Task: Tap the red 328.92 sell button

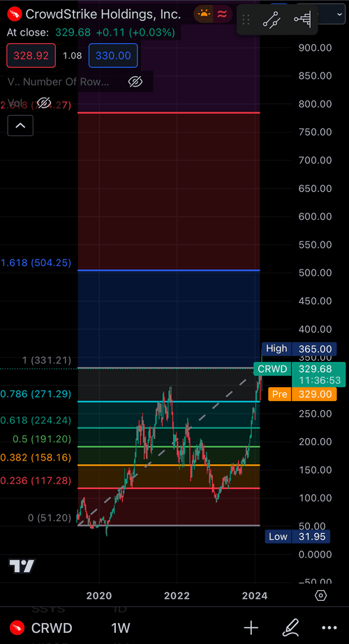Action: tap(31, 55)
